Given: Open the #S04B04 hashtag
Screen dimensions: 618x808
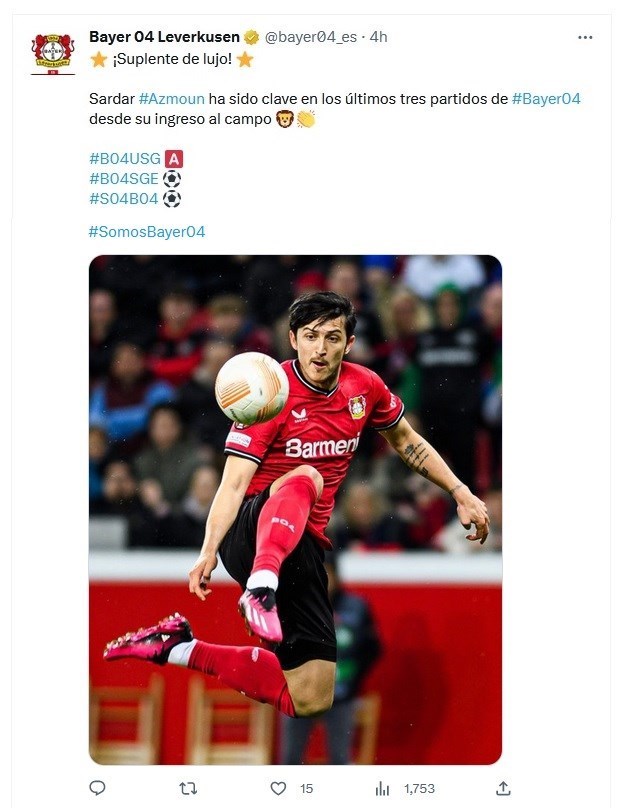Looking at the screenshot, I should pyautogui.click(x=124, y=198).
